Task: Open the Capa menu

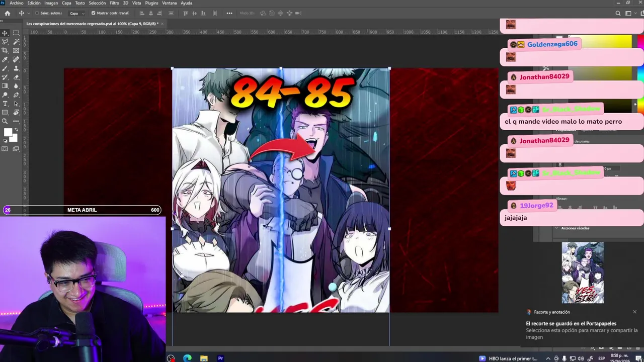Action: [x=66, y=3]
